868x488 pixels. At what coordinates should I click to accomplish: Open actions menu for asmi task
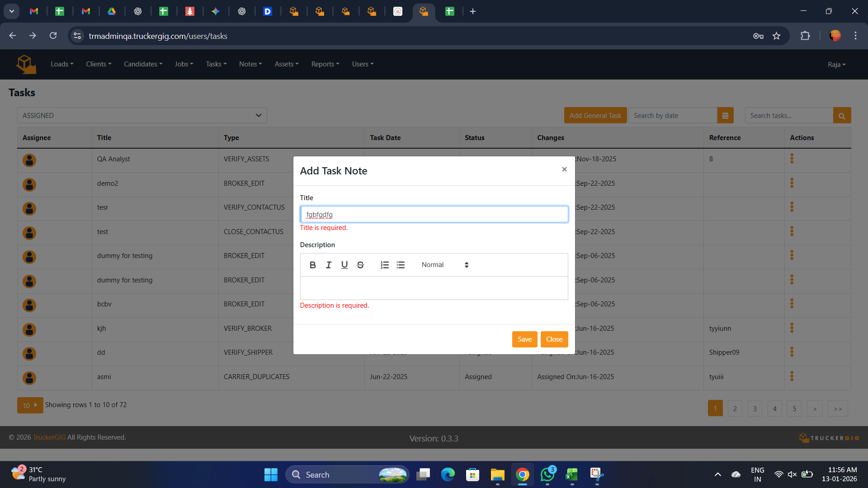(x=792, y=376)
